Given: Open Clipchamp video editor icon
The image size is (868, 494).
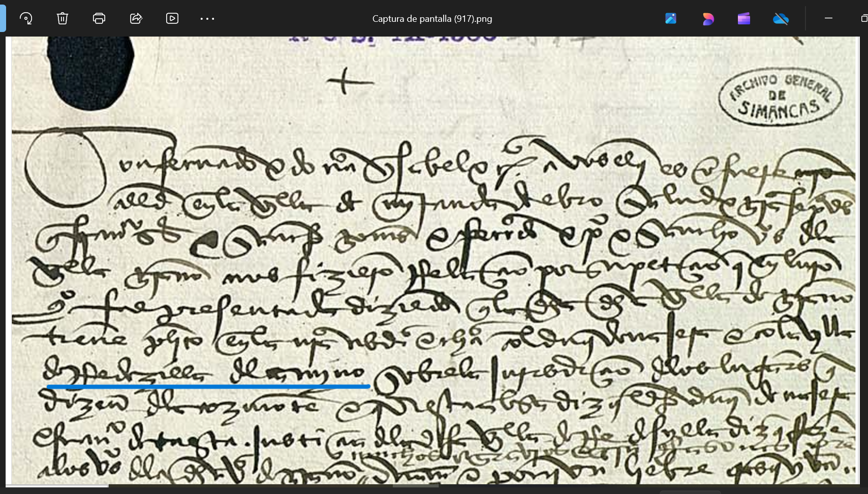Looking at the screenshot, I should pos(744,19).
